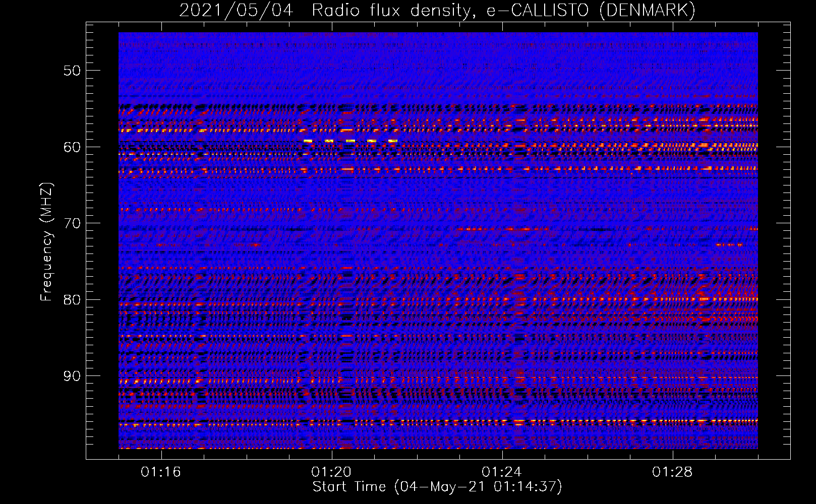
Task: Click the 01:16 time tick label
Action: click(x=161, y=472)
